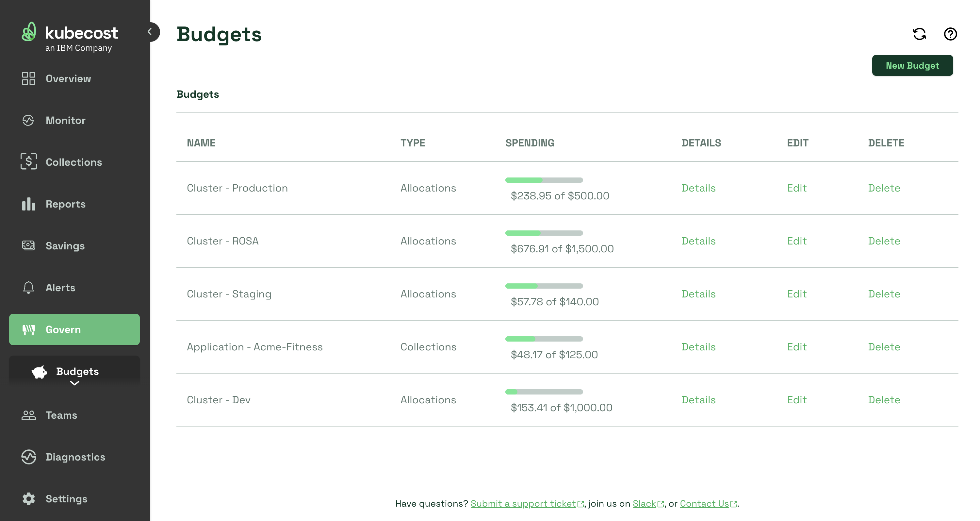This screenshot has width=980, height=521.
Task: Click the refresh icon
Action: coord(919,34)
